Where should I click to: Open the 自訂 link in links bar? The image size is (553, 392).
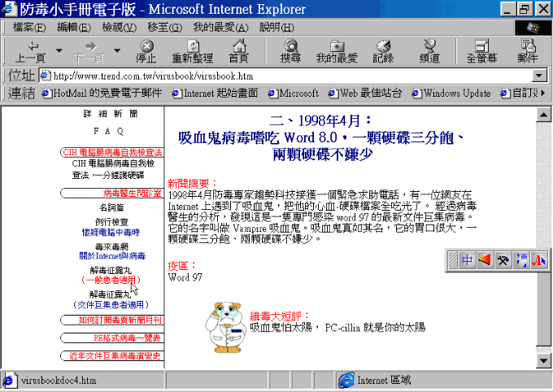(519, 94)
